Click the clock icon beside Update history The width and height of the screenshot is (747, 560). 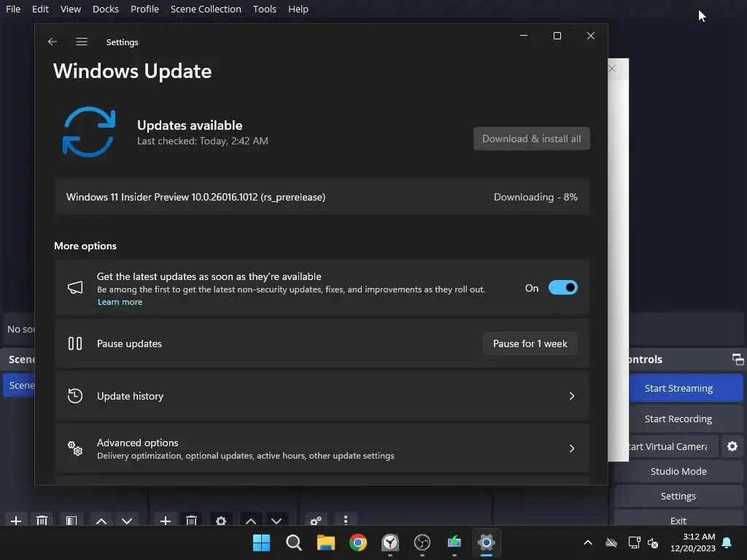tap(75, 396)
